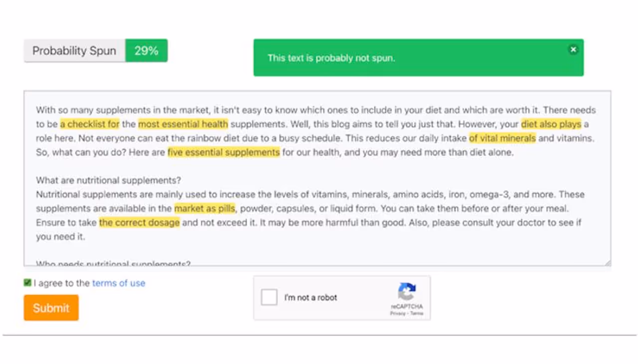The height and width of the screenshot is (364, 638).
Task: Click the green 29% probability badge
Action: pos(146,51)
